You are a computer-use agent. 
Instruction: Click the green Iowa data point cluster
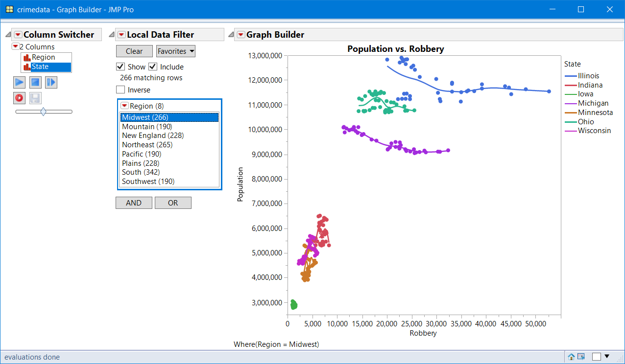click(x=293, y=305)
